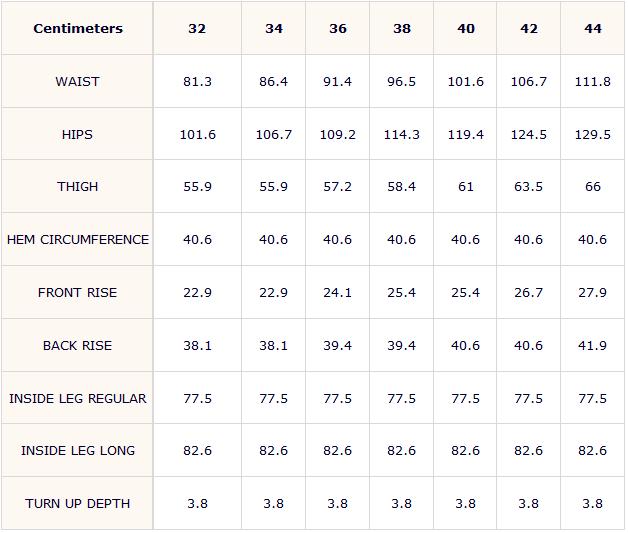Image resolution: width=628 pixels, height=533 pixels.
Task: Click the INSIDE LEG LONG label
Action: [78, 451]
